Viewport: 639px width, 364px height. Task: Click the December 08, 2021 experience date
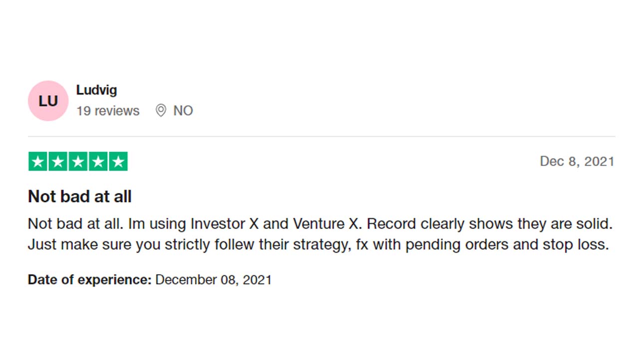point(213,280)
